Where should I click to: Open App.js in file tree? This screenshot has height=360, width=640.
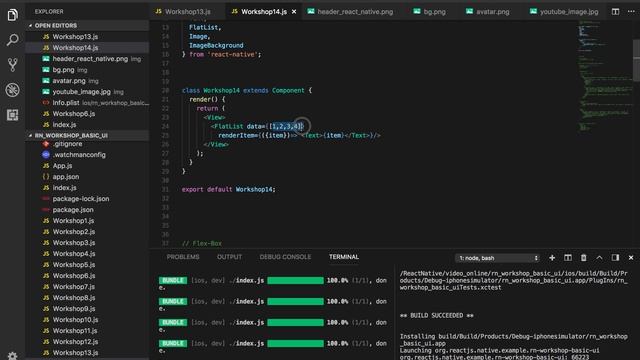(x=87, y=166)
